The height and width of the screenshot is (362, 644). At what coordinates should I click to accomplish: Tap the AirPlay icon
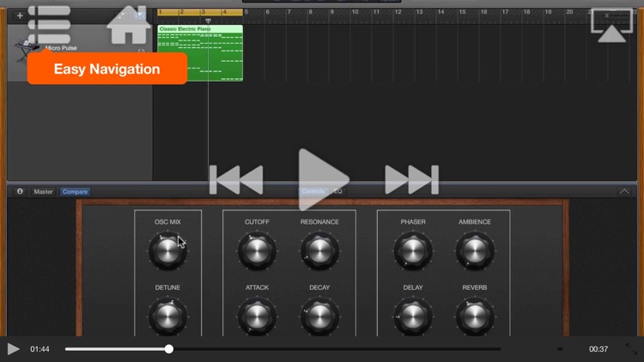(x=611, y=26)
